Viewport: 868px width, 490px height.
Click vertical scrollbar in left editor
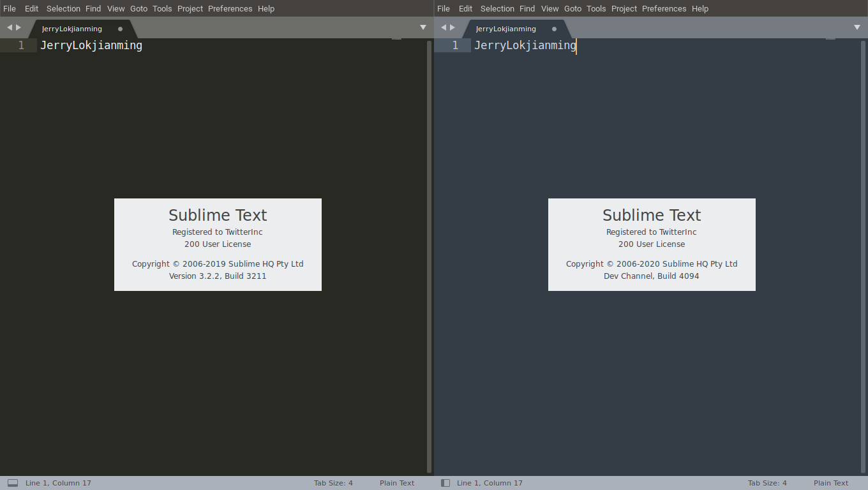[x=429, y=256]
